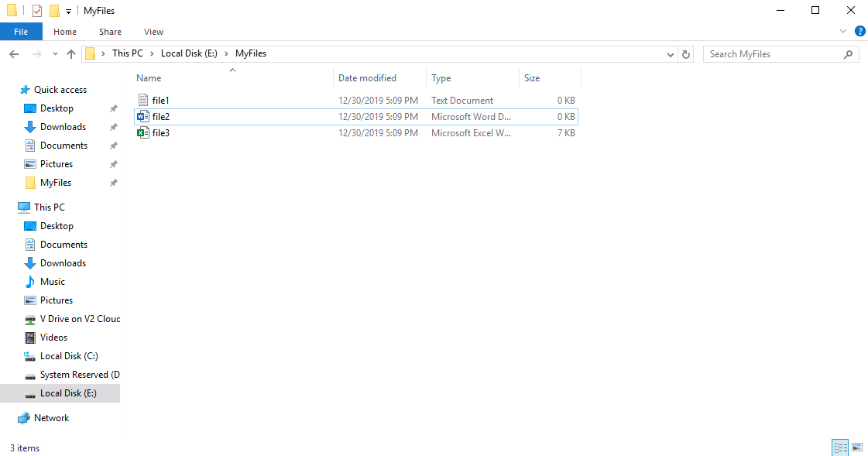Open Desktop under Quick access
This screenshot has width=868, height=456.
(x=57, y=108)
